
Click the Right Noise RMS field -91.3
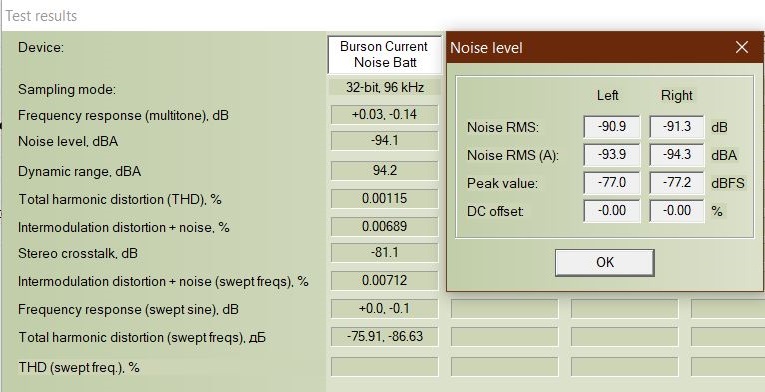tap(677, 127)
